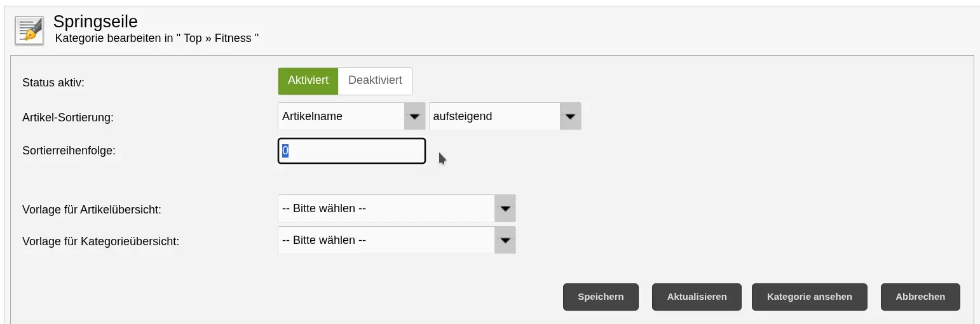This screenshot has height=324, width=980.
Task: Cancel editing with Abbrechen
Action: pos(920,297)
